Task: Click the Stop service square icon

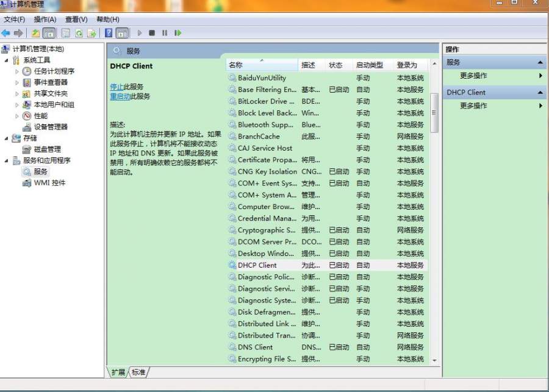Action: coord(152,33)
